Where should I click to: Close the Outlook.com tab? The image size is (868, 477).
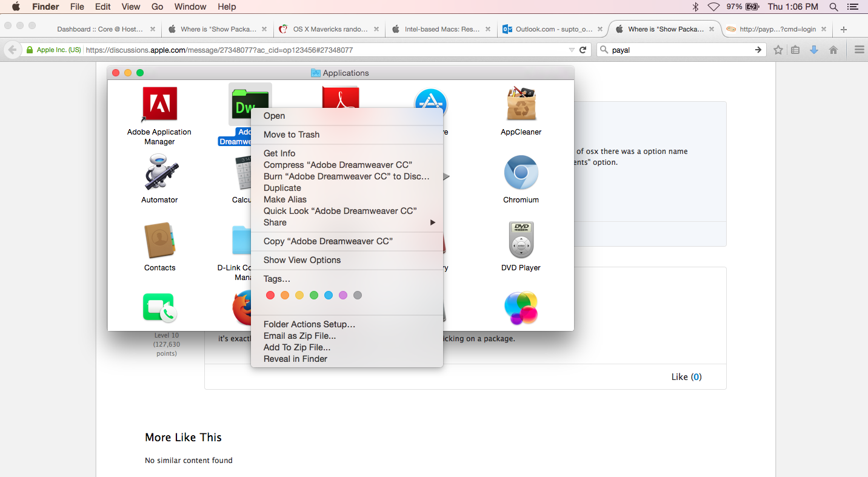tap(600, 29)
